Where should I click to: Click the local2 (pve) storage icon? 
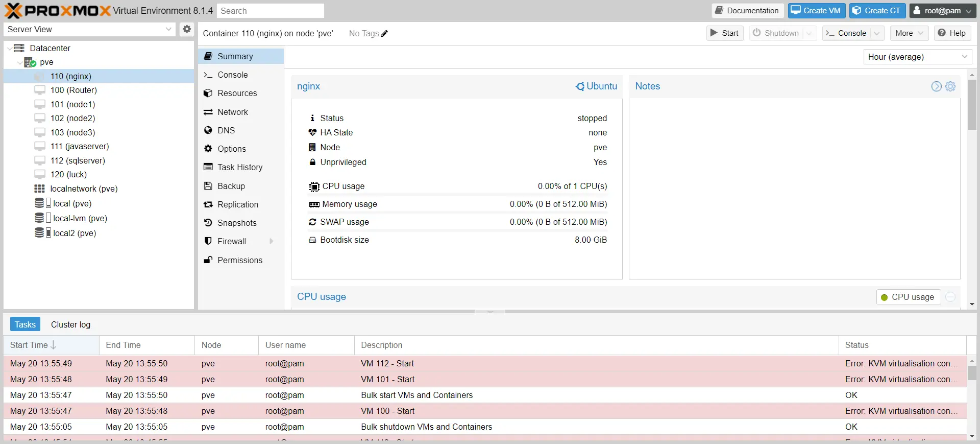(x=42, y=233)
